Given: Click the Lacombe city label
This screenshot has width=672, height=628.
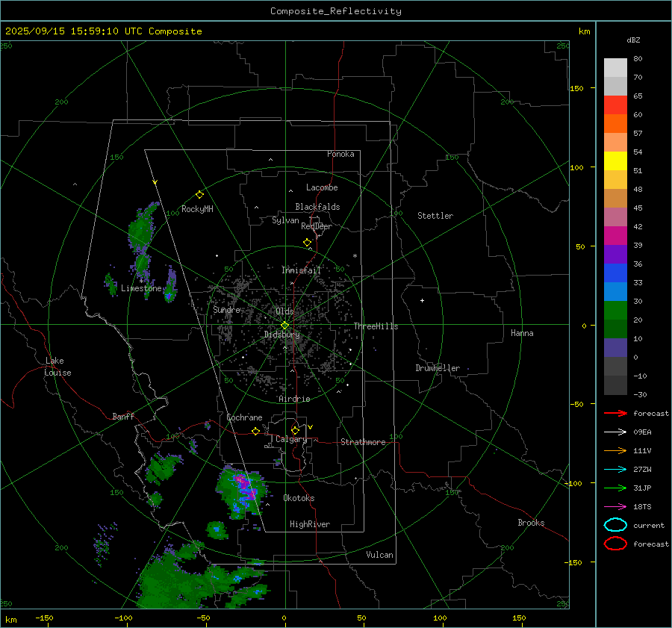Looking at the screenshot, I should coord(322,187).
